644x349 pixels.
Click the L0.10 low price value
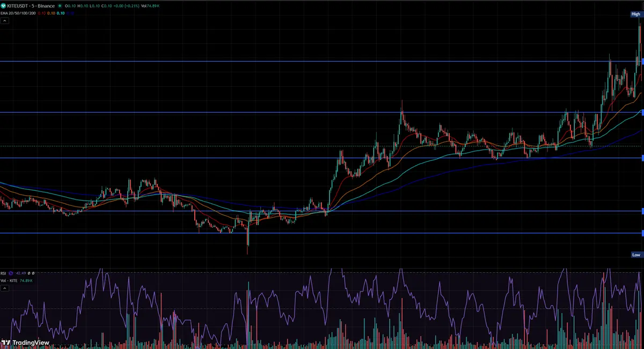[94, 6]
